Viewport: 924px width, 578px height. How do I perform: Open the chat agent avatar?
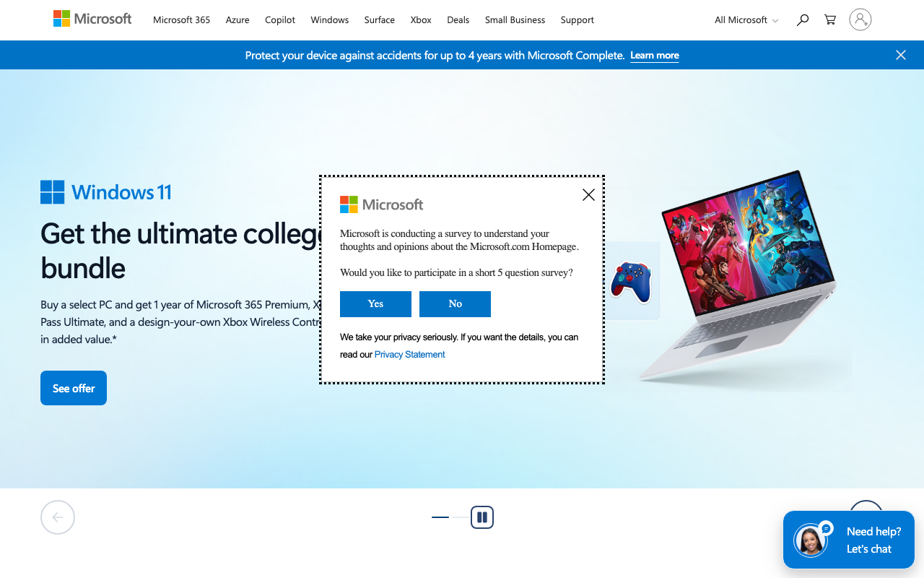(x=811, y=540)
